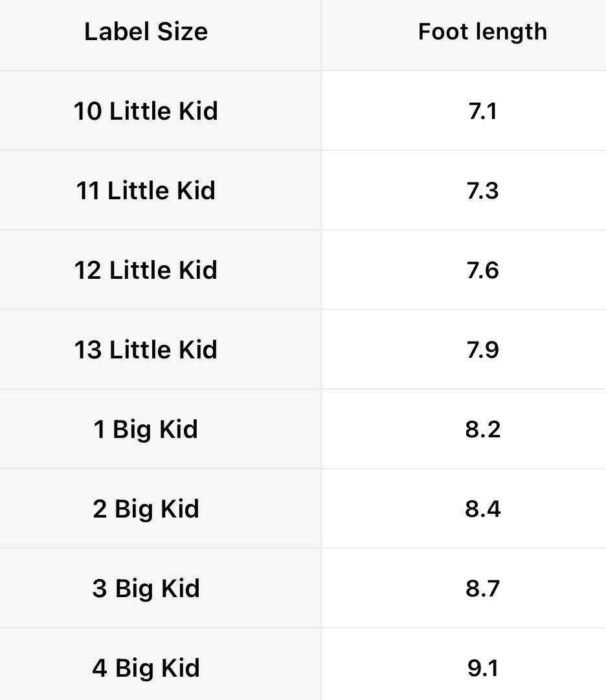Tap the 8.4 foot length value

click(482, 509)
